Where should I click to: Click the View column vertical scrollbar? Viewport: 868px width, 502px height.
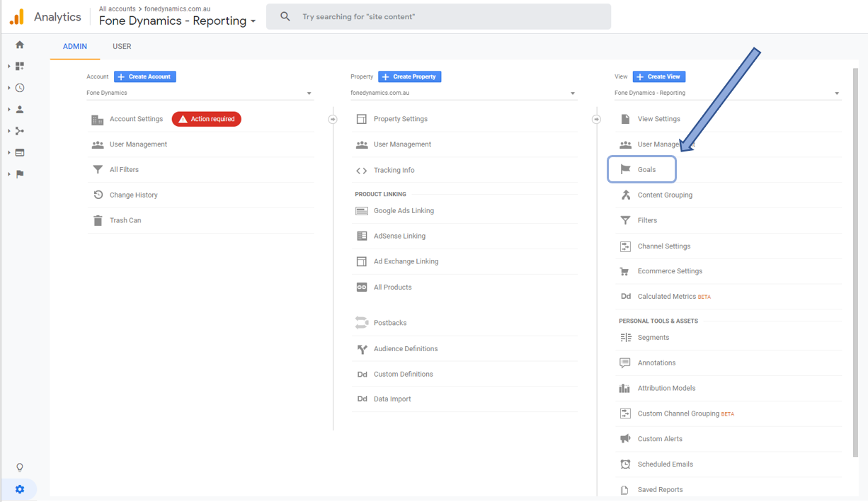[856, 262]
